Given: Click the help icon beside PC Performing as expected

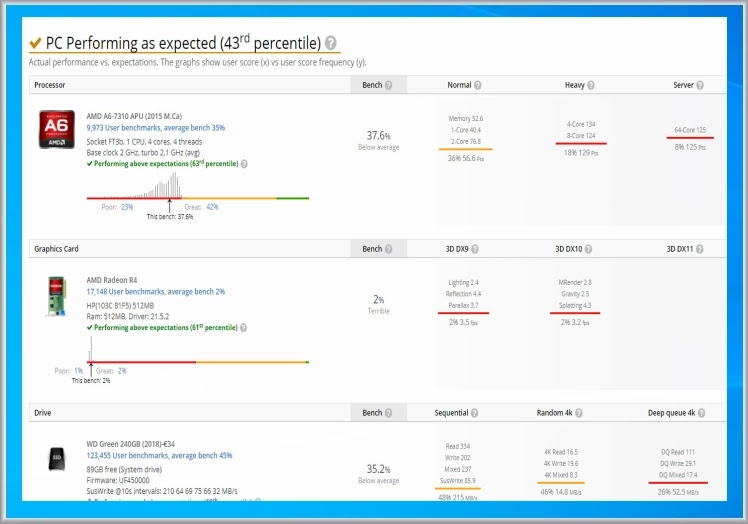Looking at the screenshot, I should 331,43.
